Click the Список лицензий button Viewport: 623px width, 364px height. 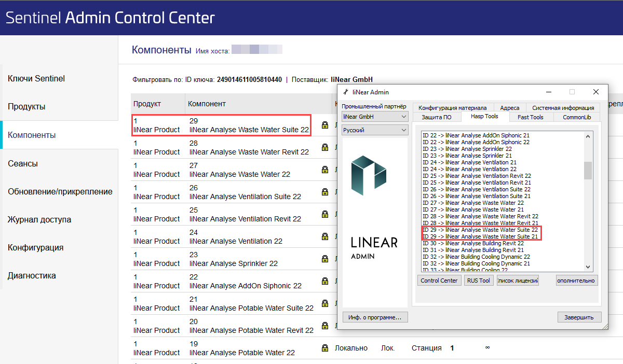(518, 281)
